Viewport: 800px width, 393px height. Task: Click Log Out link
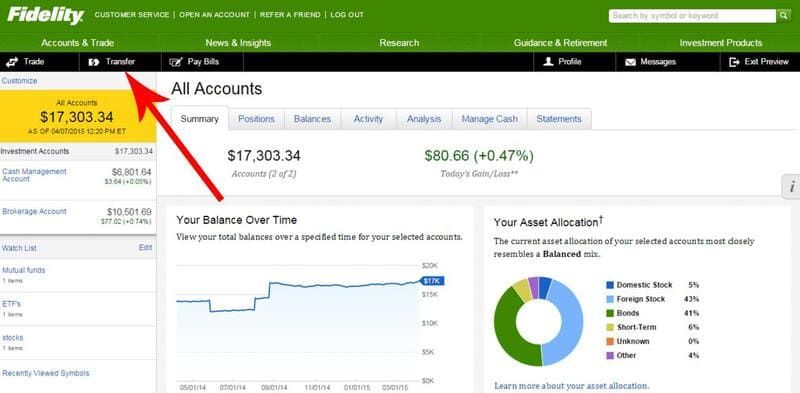pos(347,15)
